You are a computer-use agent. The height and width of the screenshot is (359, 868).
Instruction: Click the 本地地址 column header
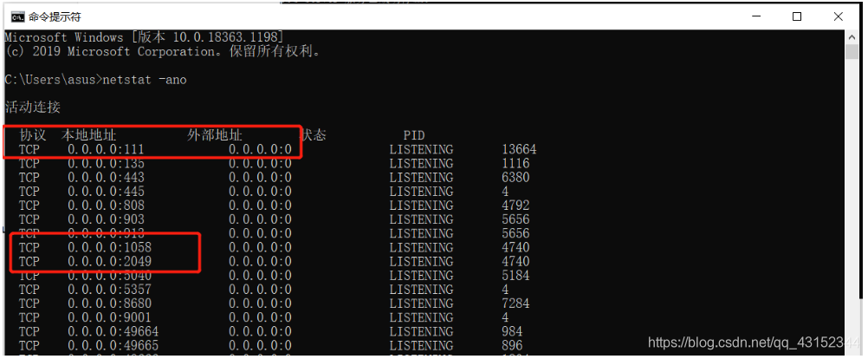coord(88,135)
